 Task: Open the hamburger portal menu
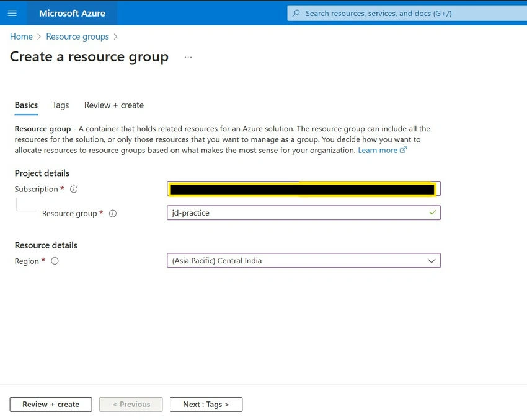click(12, 13)
